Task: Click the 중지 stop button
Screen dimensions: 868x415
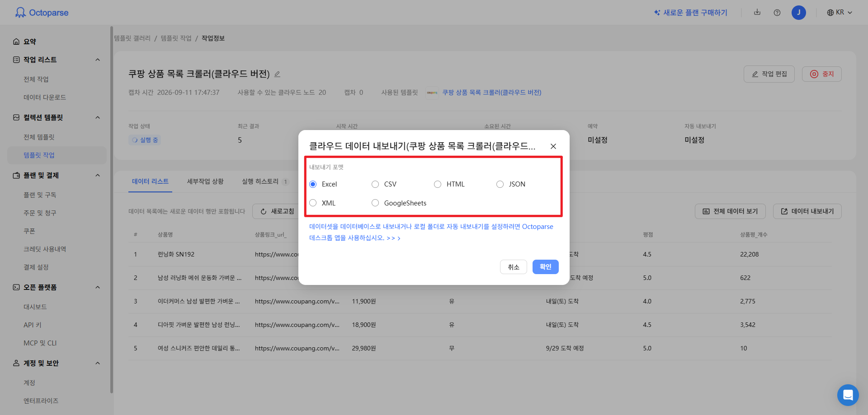Action: point(822,74)
